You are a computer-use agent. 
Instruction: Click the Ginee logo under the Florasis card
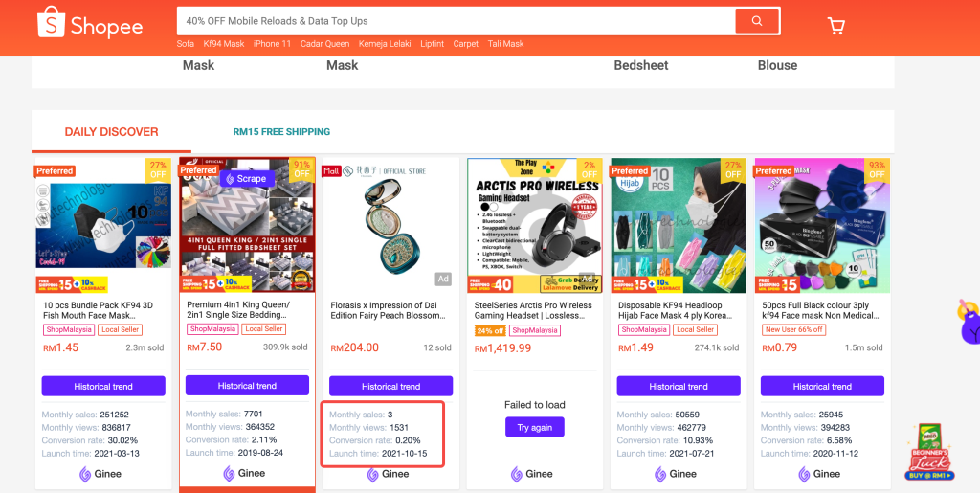389,474
